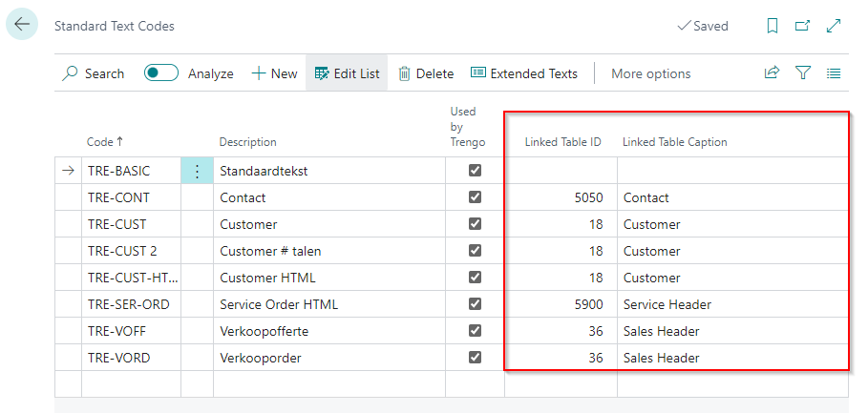The image size is (868, 413).
Task: Click the Standard Text Codes page title
Action: tap(114, 26)
